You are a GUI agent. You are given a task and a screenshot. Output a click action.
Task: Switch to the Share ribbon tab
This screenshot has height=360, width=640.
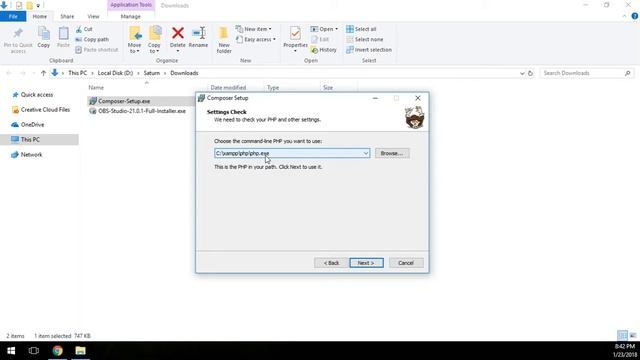point(67,16)
